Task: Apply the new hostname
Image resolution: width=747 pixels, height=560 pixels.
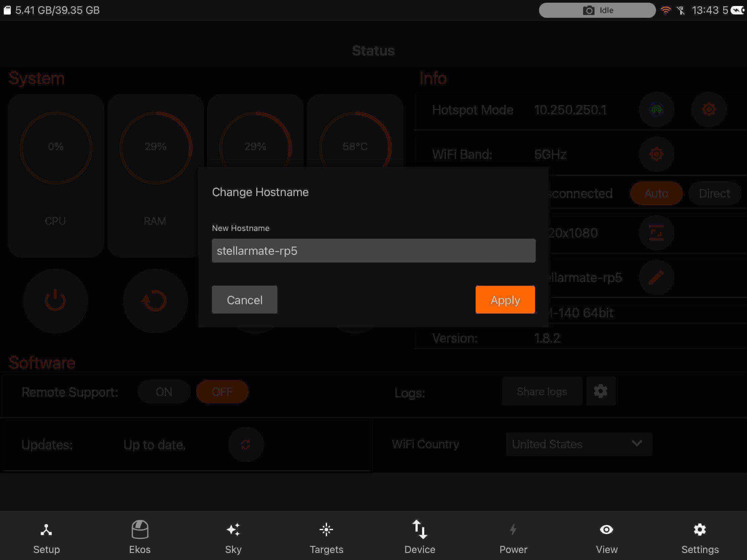Action: coord(505,300)
